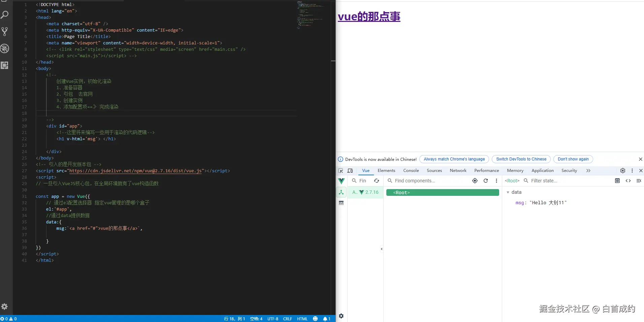
Task: Click the vue的那点事 link on page
Action: 369,16
